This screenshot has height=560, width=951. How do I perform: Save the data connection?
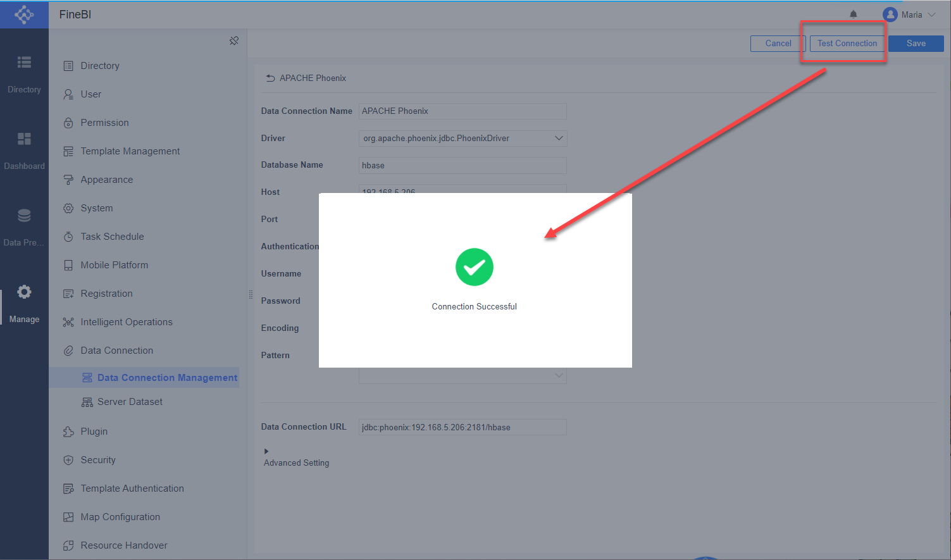tap(916, 44)
